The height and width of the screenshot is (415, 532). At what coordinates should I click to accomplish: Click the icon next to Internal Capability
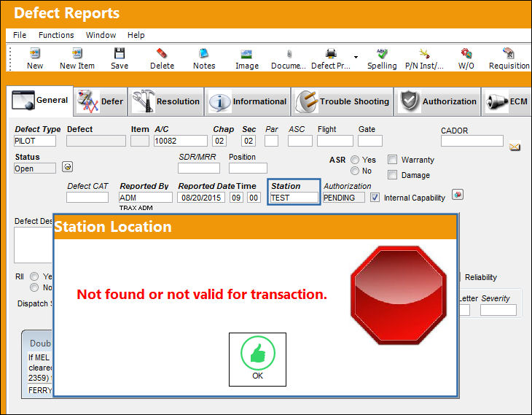point(458,195)
